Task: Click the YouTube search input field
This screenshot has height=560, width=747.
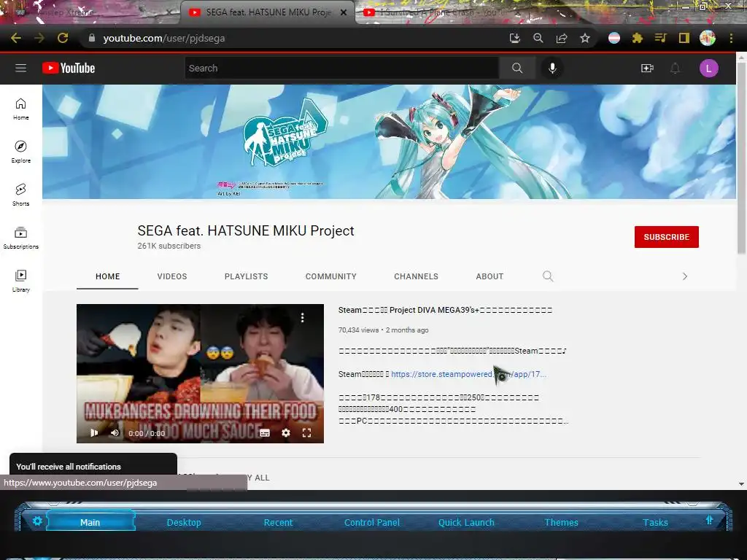Action: pos(342,68)
